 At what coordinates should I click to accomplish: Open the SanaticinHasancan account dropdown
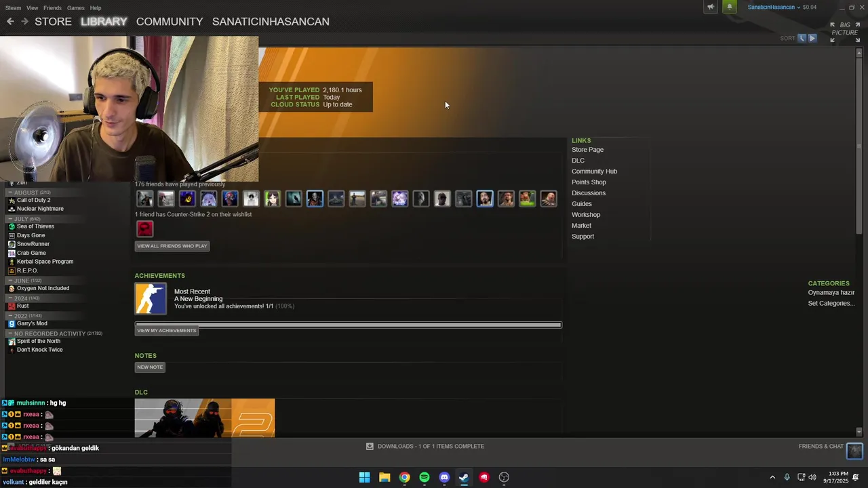tap(774, 7)
